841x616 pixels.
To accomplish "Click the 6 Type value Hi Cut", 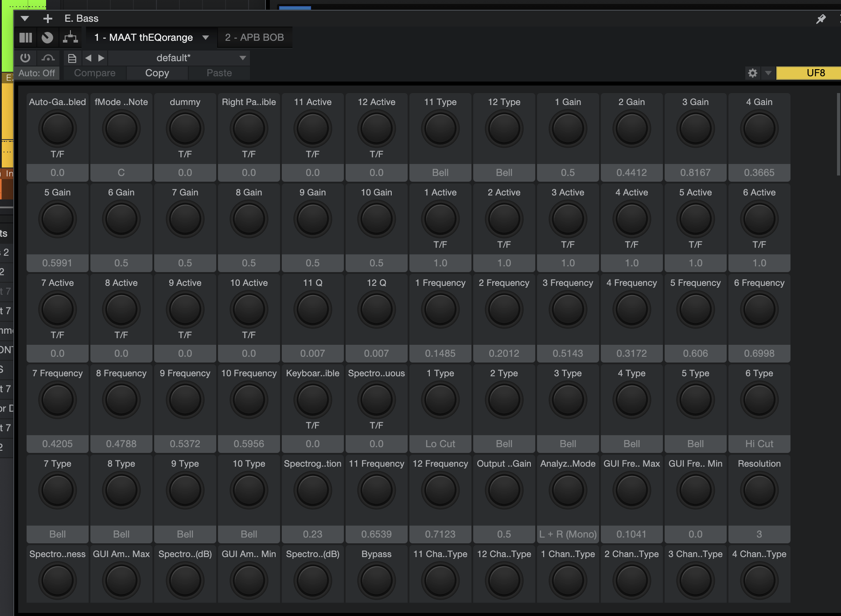I will click(x=759, y=444).
